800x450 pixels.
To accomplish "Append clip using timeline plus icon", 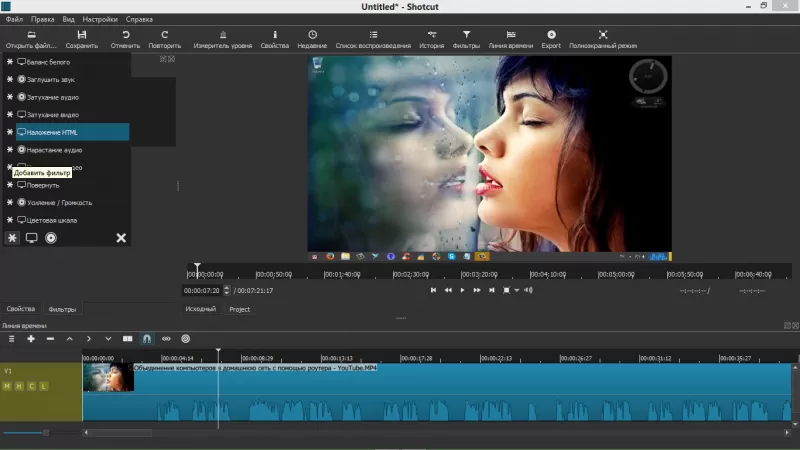I will pos(31,339).
